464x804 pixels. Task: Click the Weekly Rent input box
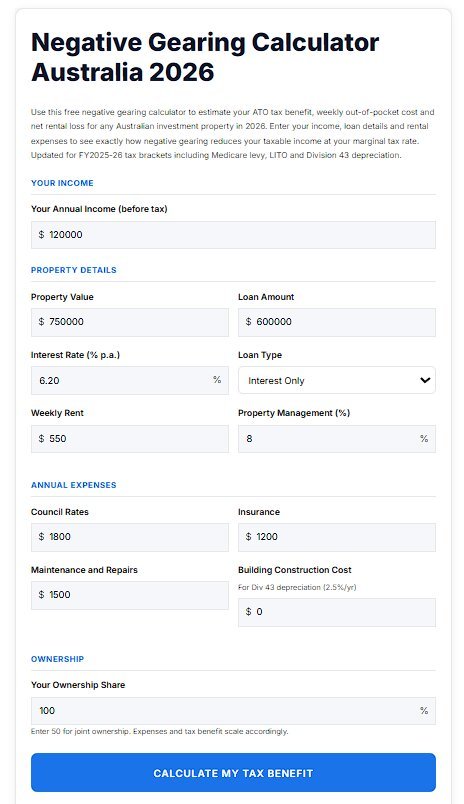click(x=130, y=439)
